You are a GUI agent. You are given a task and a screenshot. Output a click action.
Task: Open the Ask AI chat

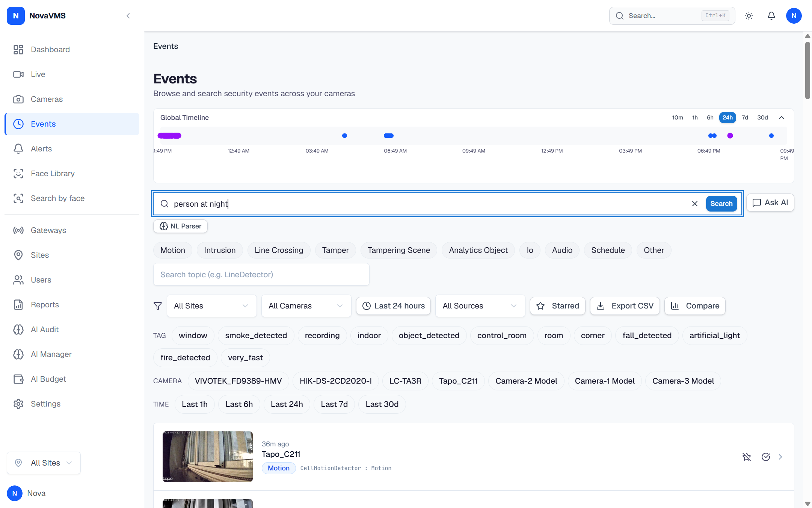click(x=770, y=203)
